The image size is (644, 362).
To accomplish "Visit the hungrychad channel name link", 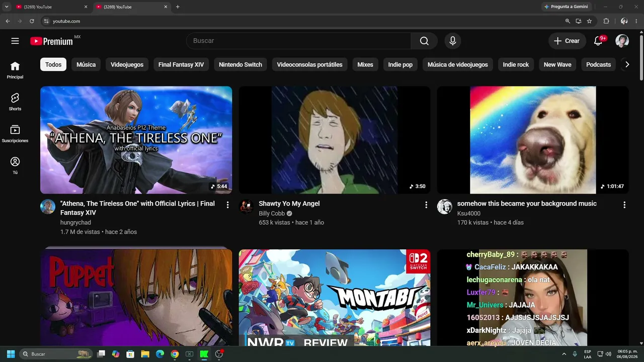I will tap(75, 223).
